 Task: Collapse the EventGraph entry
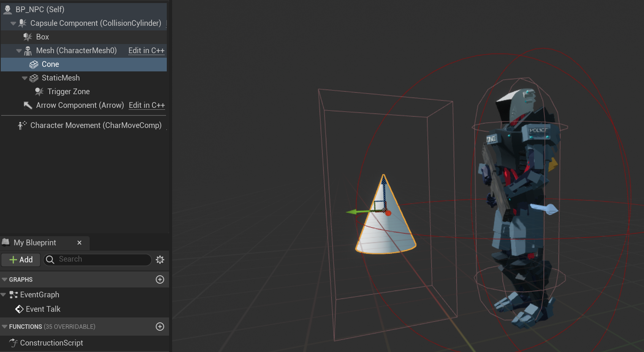[x=3, y=295]
